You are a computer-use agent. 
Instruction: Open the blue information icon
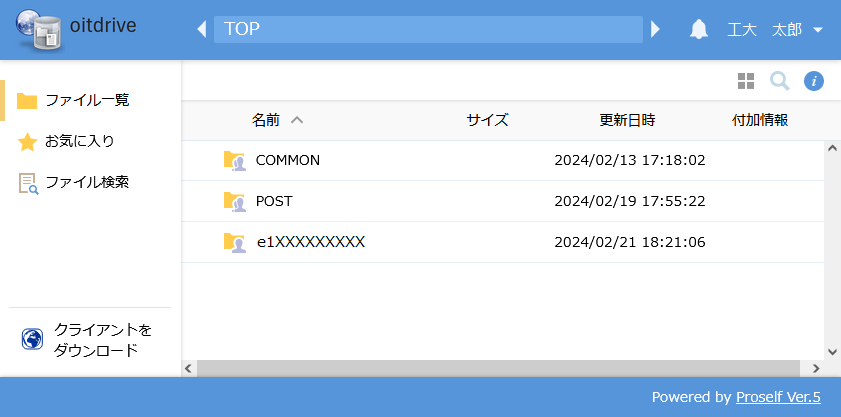click(814, 81)
